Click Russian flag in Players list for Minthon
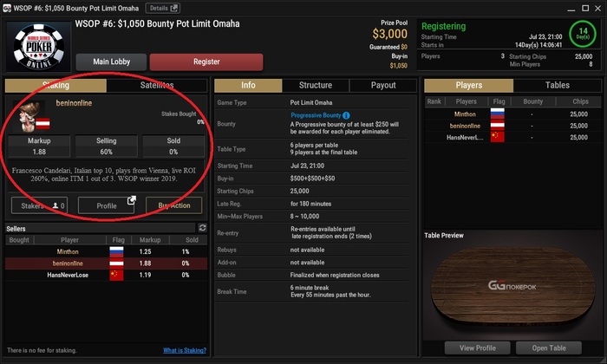The image size is (607, 364). 498,114
